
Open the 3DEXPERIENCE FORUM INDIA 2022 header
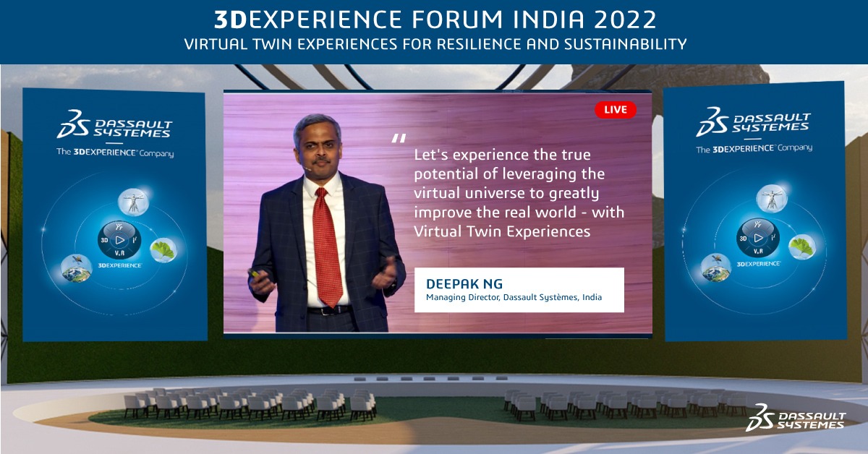tap(434, 19)
